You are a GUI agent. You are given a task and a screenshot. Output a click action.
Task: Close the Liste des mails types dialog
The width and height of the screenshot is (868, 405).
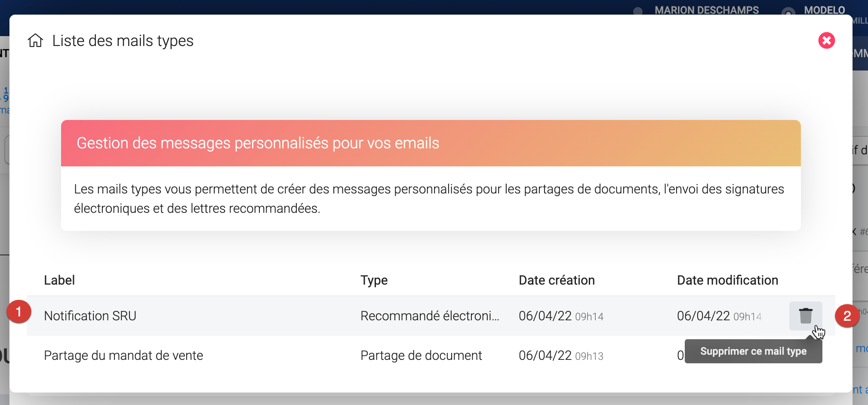826,40
